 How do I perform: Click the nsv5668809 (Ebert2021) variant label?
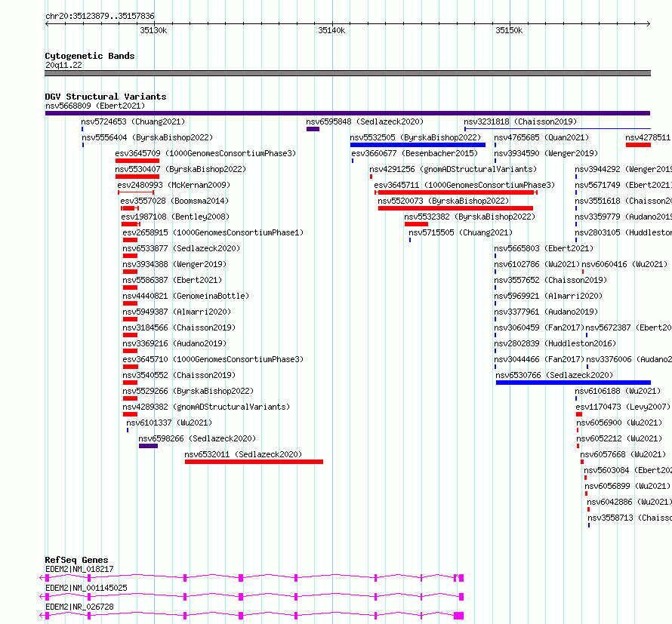(x=95, y=106)
